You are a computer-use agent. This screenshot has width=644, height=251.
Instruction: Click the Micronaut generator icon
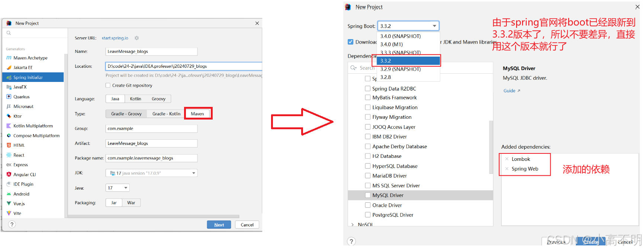coord(9,107)
